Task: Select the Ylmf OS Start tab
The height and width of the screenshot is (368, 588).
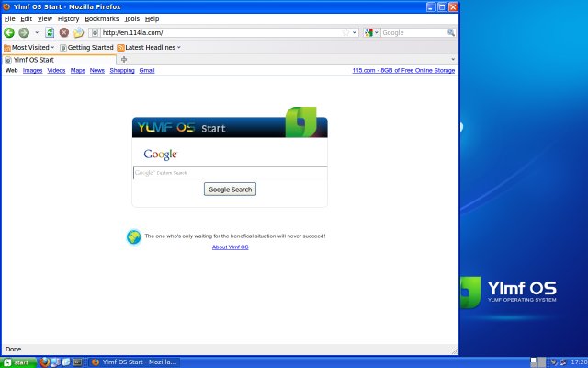Action: click(60, 60)
